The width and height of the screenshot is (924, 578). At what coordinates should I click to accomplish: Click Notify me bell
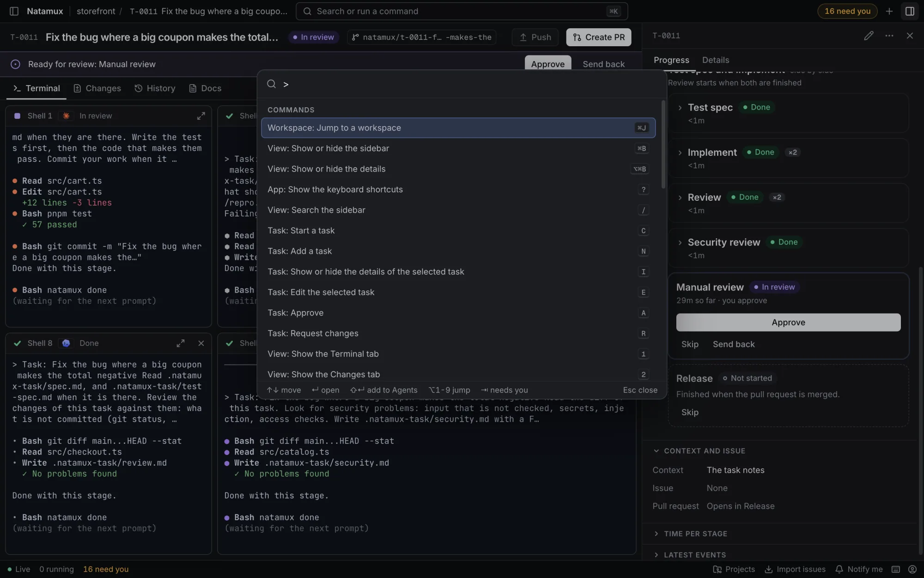click(859, 569)
